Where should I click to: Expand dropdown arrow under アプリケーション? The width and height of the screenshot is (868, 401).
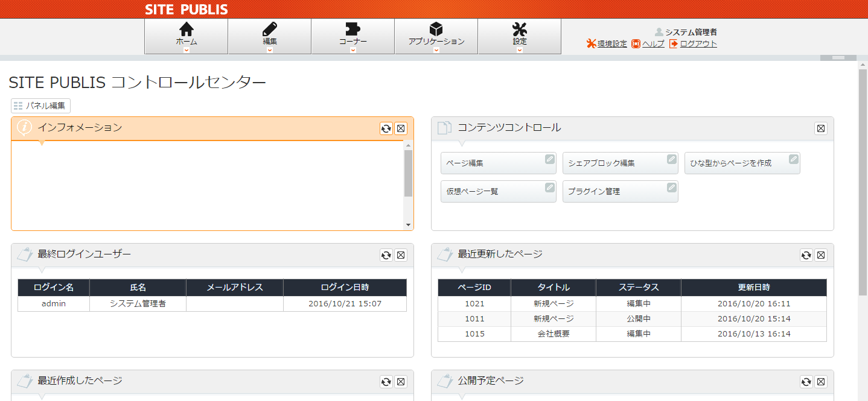[436, 50]
